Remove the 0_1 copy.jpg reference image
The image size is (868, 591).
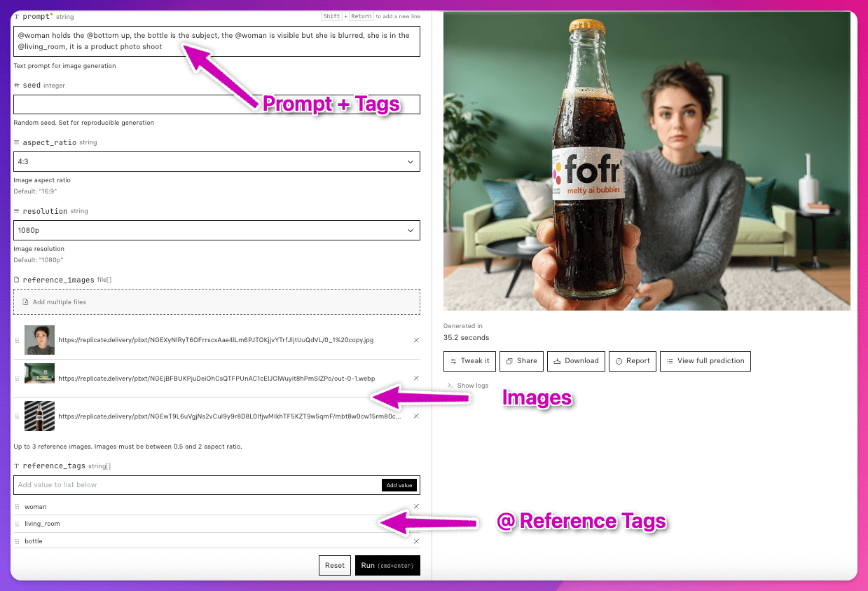point(416,340)
